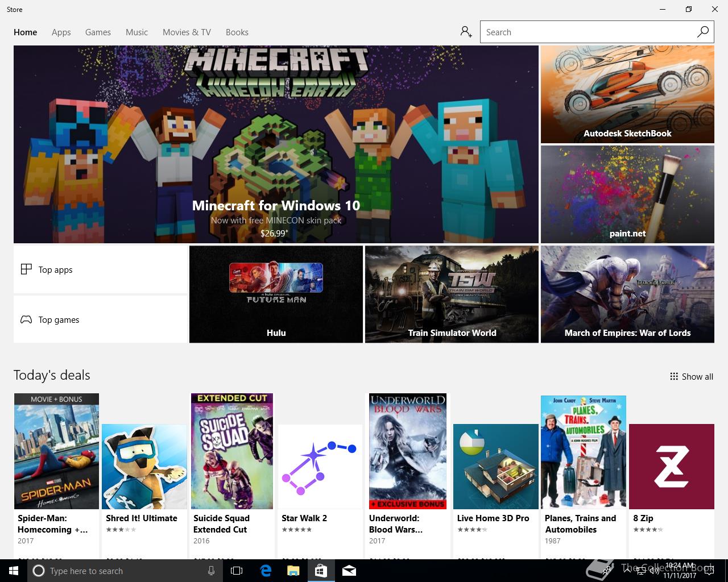This screenshot has height=582, width=728.
Task: Click the Cortana taskbar search box
Action: point(125,571)
